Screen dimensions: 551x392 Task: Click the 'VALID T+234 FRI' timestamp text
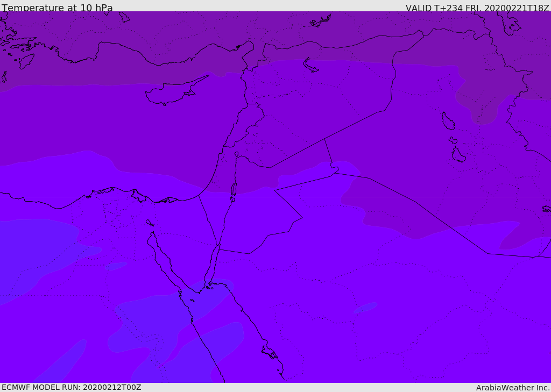(477, 8)
